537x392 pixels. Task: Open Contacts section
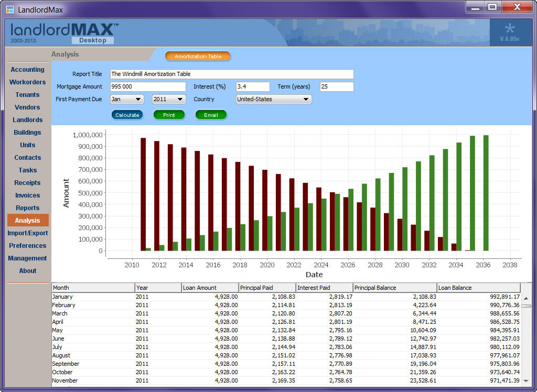click(27, 158)
